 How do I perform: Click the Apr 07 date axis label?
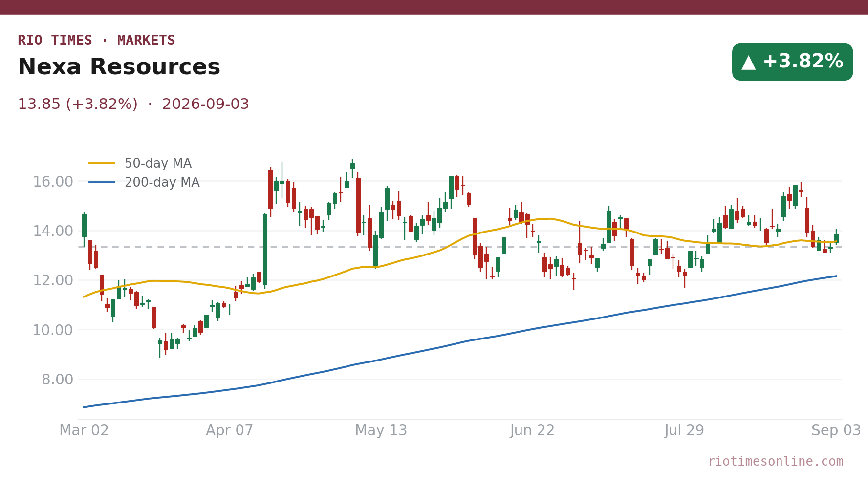tap(230, 431)
